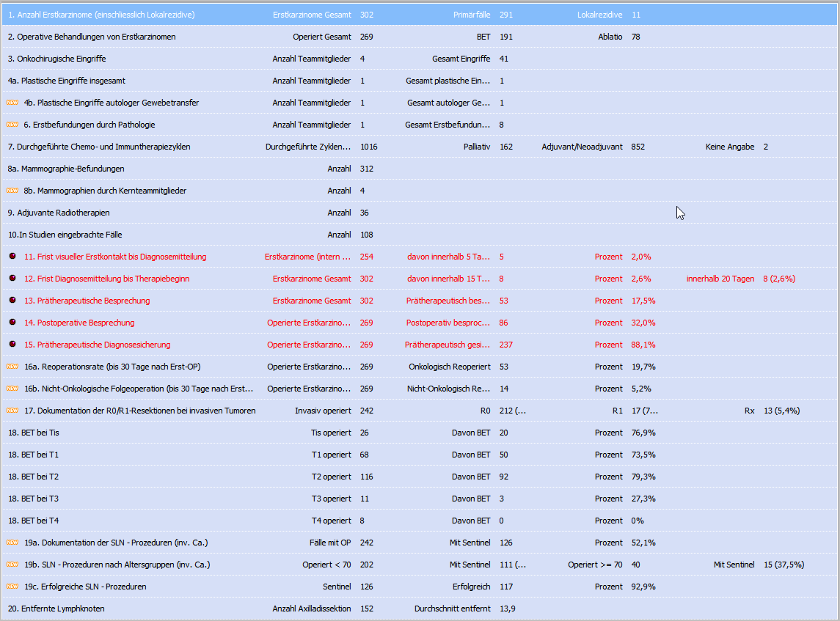Click the percentage 79,3% for BET bei T2
Viewport: 840px width, 621px height.
click(643, 476)
